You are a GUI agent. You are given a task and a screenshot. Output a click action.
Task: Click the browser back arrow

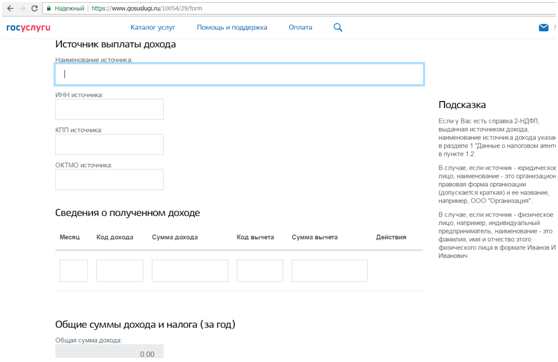point(10,8)
